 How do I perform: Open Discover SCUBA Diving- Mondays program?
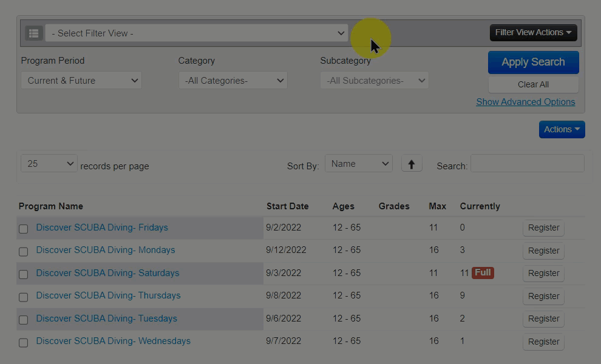(106, 250)
